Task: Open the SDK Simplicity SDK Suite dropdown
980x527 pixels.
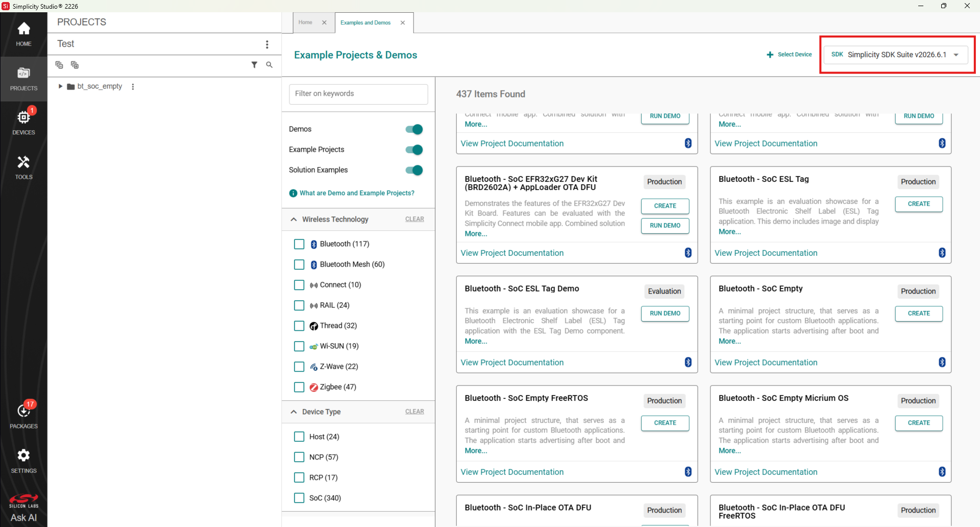Action: pos(896,55)
